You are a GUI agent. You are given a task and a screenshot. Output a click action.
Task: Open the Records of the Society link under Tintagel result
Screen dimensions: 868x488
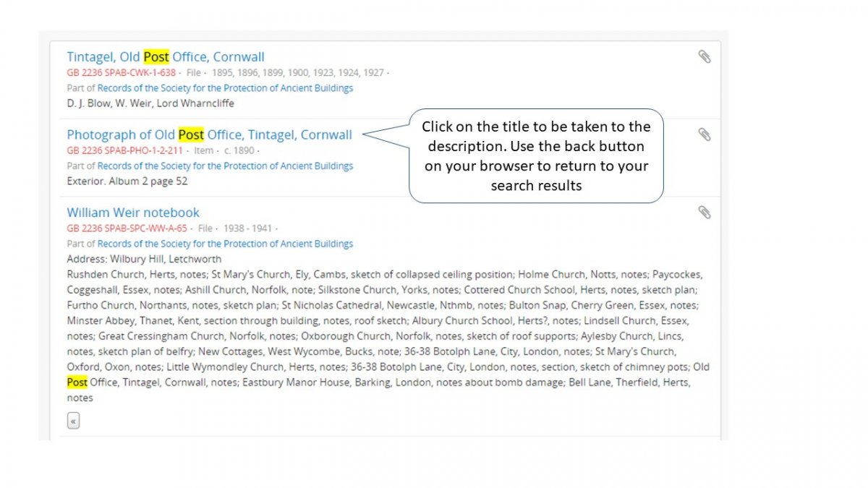pyautogui.click(x=225, y=88)
